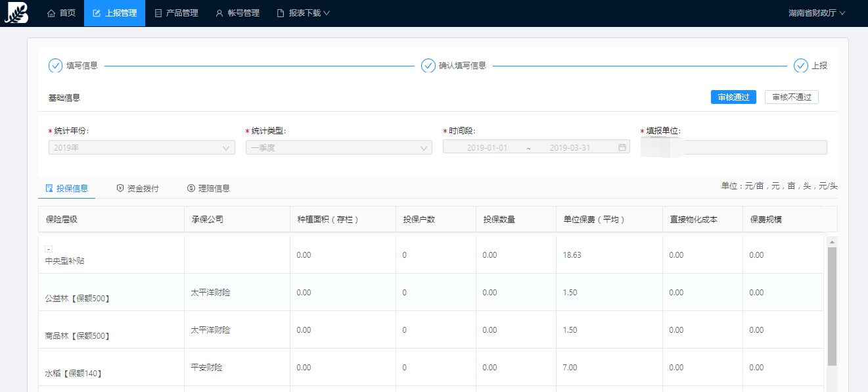Click the 中央型补贴 row label
The width and height of the screenshot is (868, 392).
[64, 261]
